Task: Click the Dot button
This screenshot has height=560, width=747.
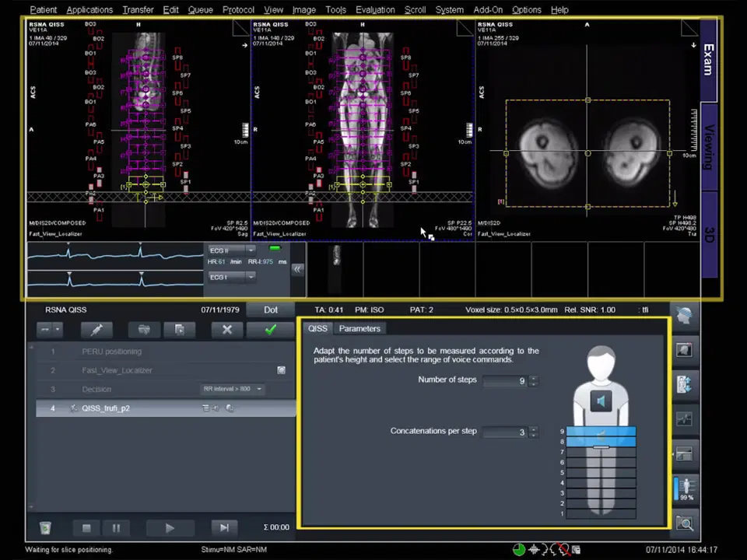Action: [x=271, y=310]
